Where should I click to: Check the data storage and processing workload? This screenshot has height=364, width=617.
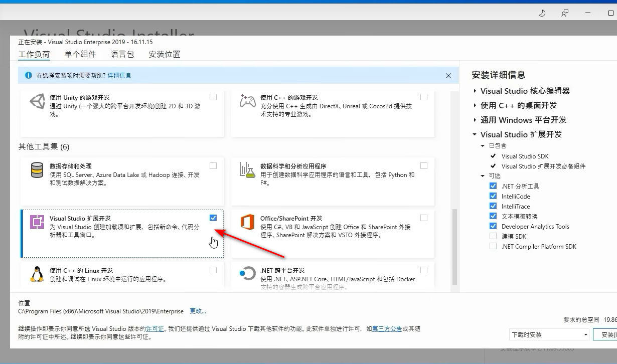click(213, 165)
